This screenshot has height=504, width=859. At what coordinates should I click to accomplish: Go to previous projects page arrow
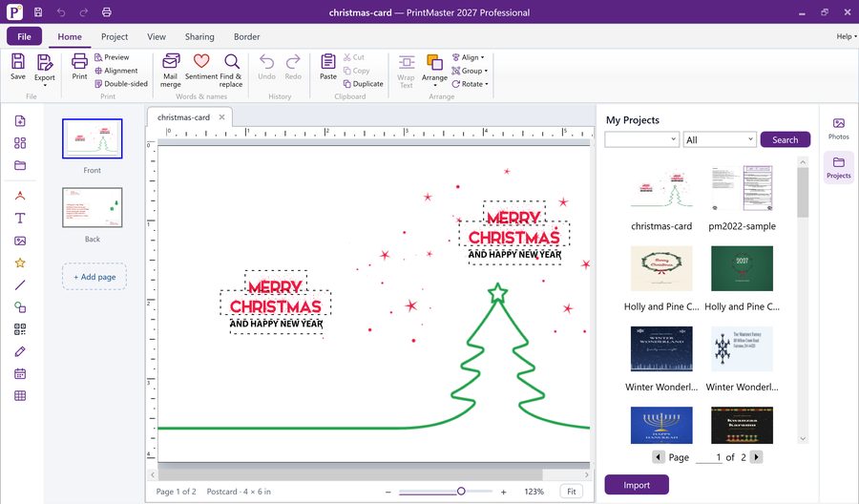[659, 457]
